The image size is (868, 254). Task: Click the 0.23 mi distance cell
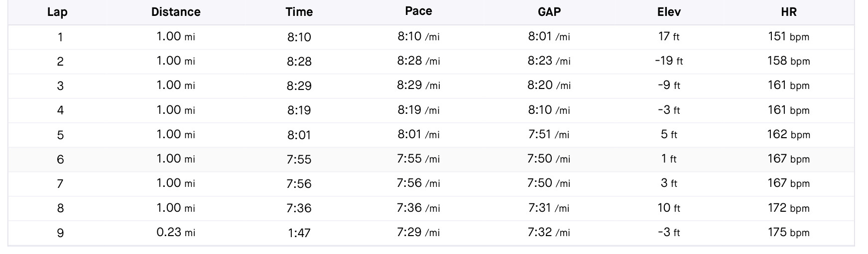point(176,232)
